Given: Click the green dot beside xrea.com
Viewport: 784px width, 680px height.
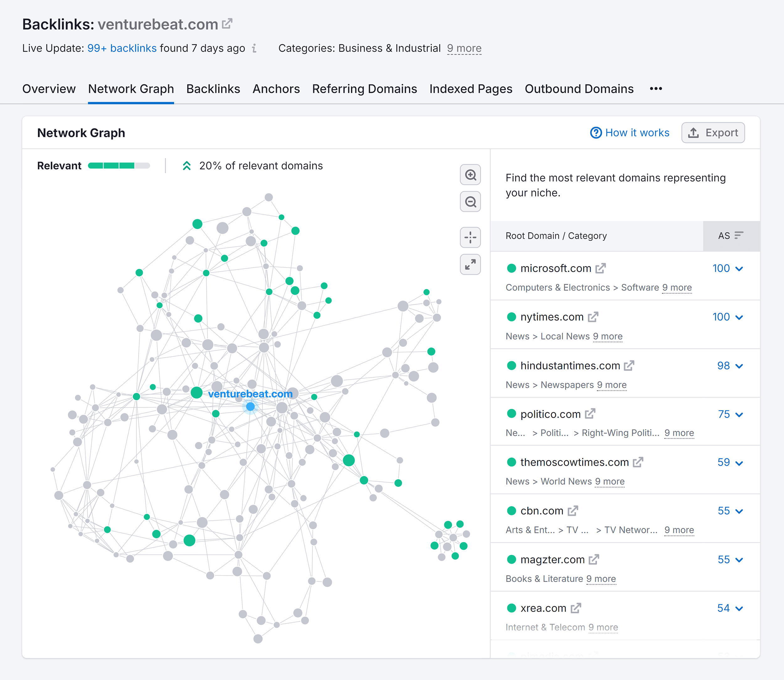Looking at the screenshot, I should pos(511,608).
